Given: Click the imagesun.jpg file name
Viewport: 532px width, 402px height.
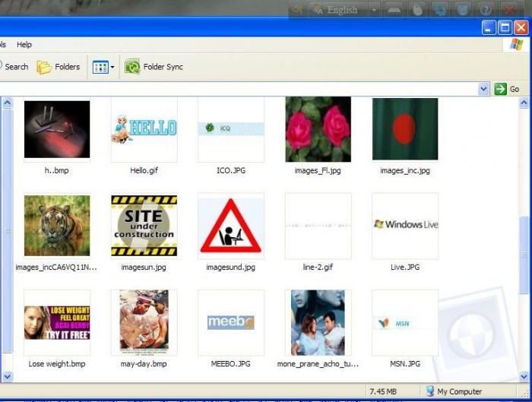Looking at the screenshot, I should coord(144,267).
